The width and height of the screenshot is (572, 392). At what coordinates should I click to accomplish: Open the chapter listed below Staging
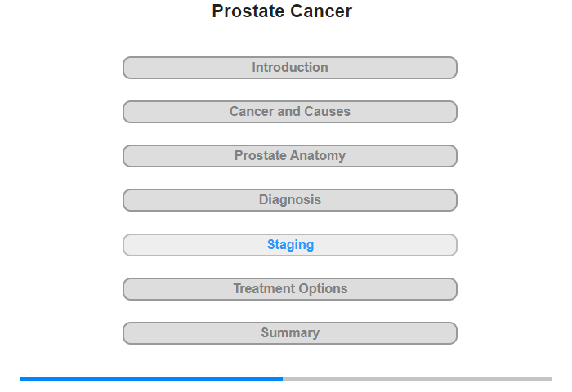pyautogui.click(x=289, y=289)
